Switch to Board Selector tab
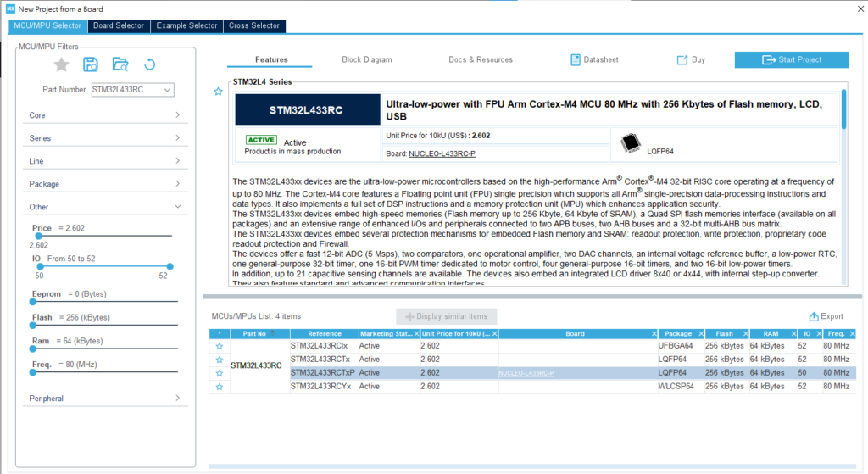The image size is (868, 474). click(119, 26)
